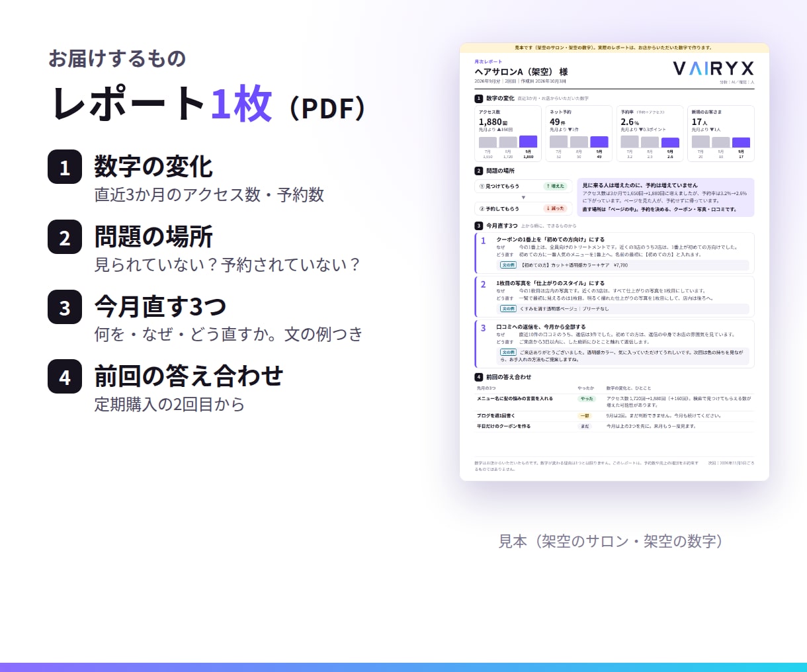Viewport: 807px width, 672px height.
Task: Click the メニュー名に髪の悩みの言葉を入れる table row
Action: [x=615, y=402]
